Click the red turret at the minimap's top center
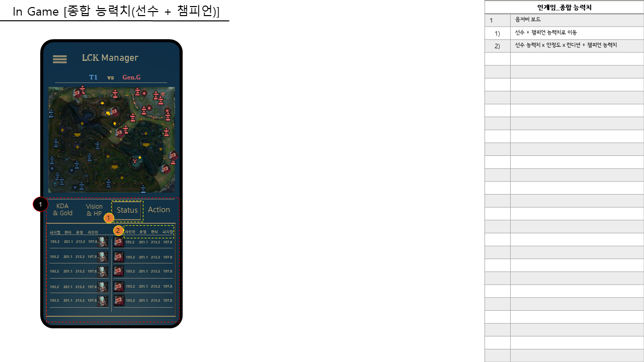Screen dimensions: 644x362 [x=115, y=94]
